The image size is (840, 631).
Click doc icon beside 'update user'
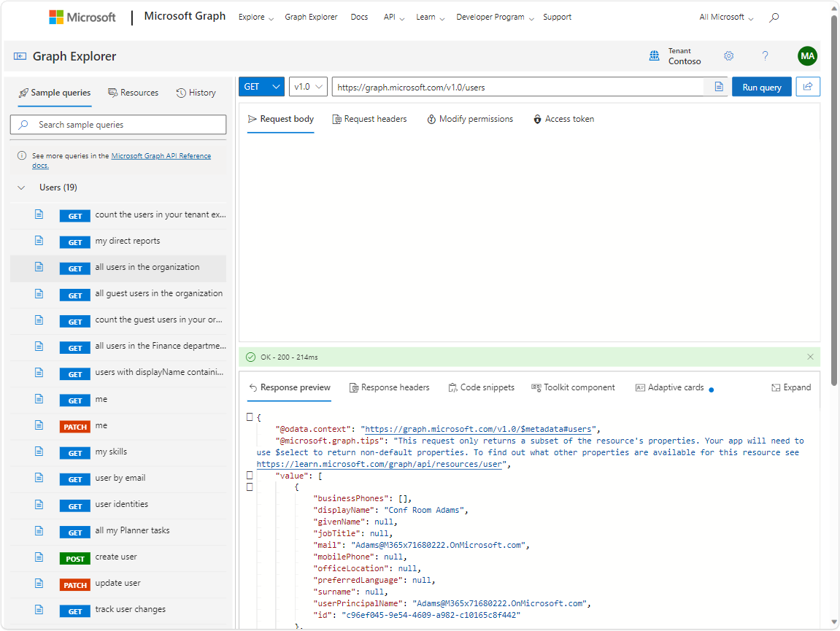39,584
